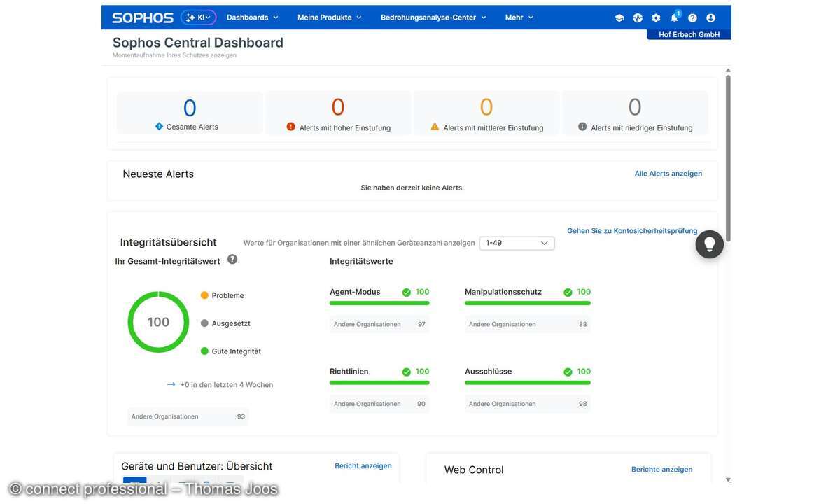This screenshot has height=504, width=840.
Task: Open Alerts mit mittlerer Einstufung card
Action: [486, 113]
